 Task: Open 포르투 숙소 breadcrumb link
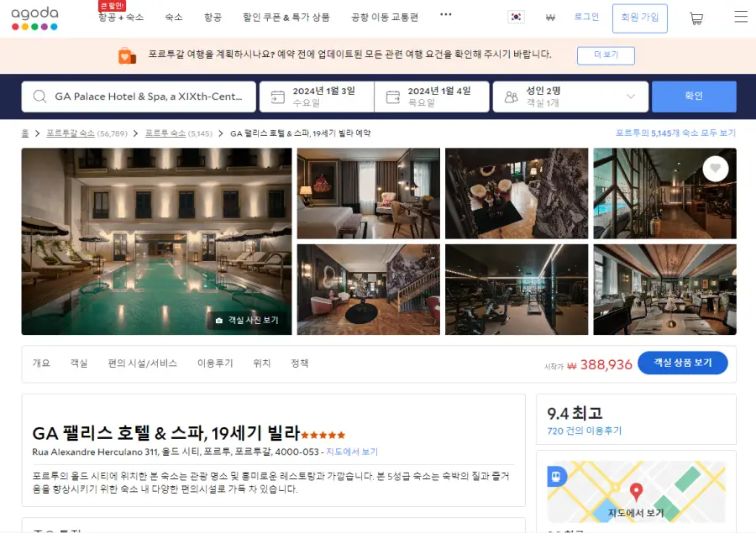(x=165, y=133)
